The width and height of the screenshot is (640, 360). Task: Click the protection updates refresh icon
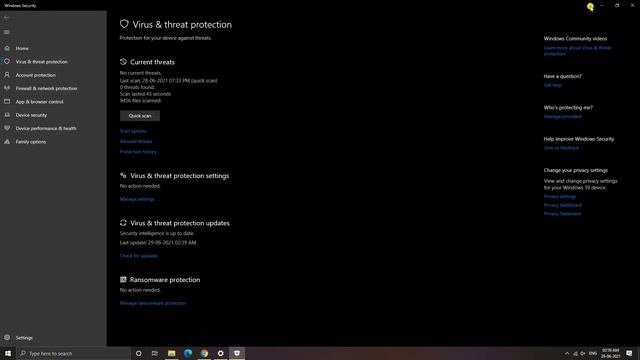pos(123,223)
